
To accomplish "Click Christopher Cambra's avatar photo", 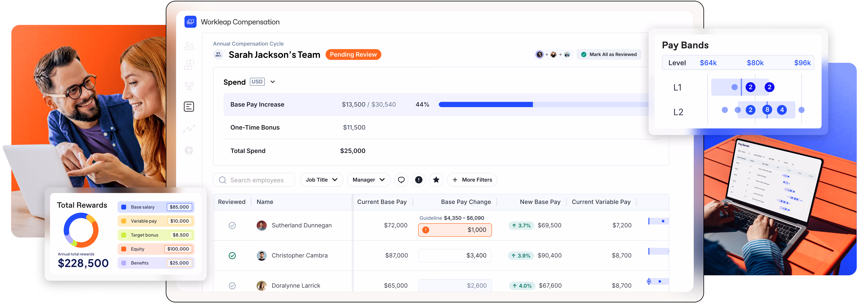I will click(x=261, y=255).
